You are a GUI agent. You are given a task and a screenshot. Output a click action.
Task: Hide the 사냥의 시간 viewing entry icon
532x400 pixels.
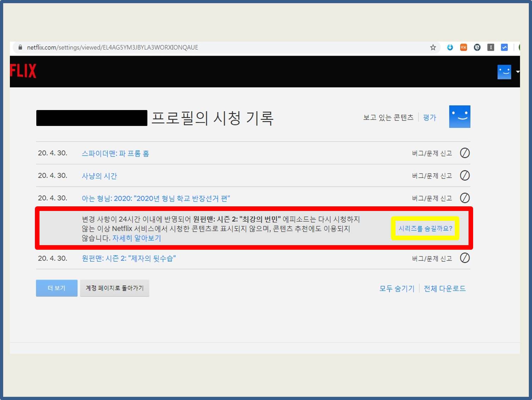point(465,176)
